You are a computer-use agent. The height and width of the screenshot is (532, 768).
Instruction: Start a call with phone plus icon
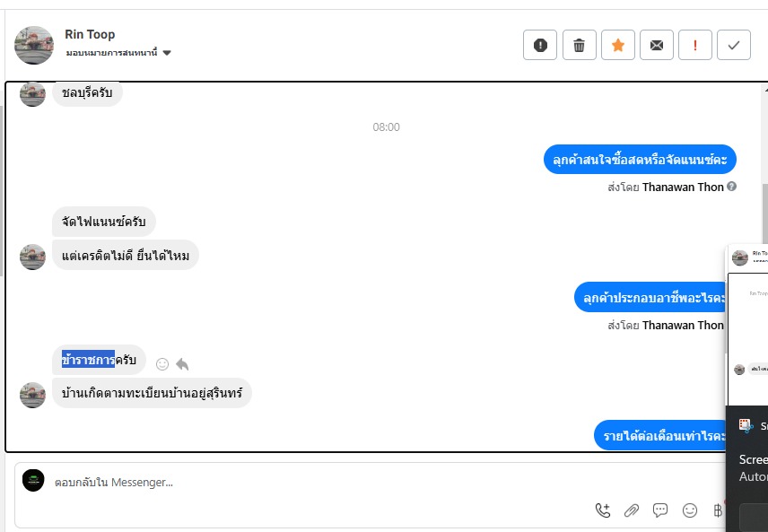tap(603, 510)
